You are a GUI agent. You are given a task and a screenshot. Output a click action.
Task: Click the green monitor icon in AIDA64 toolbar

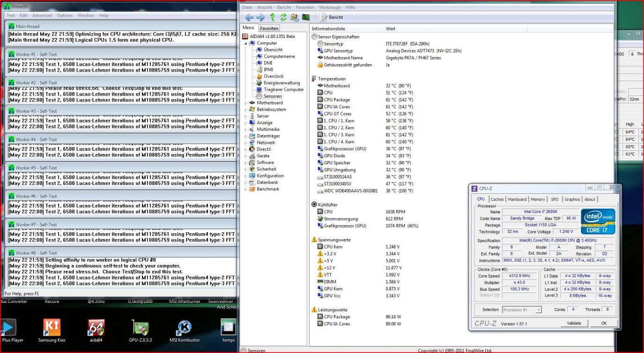pos(306,17)
